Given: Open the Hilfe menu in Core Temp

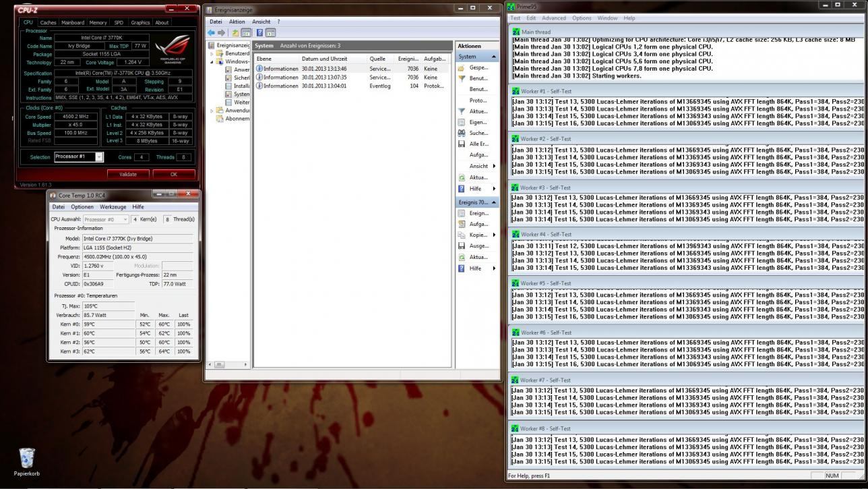Looking at the screenshot, I should [138, 207].
